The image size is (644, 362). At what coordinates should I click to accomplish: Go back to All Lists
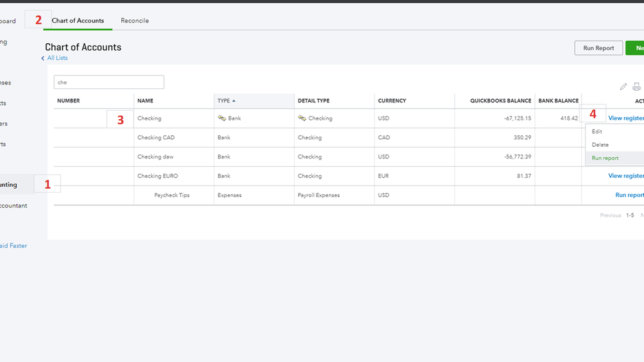click(57, 58)
